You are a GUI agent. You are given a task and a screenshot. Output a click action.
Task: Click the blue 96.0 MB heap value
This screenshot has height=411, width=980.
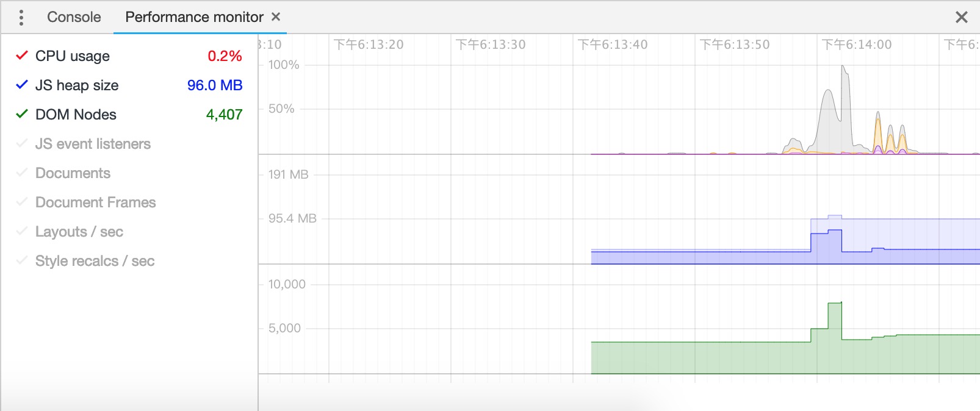[215, 85]
